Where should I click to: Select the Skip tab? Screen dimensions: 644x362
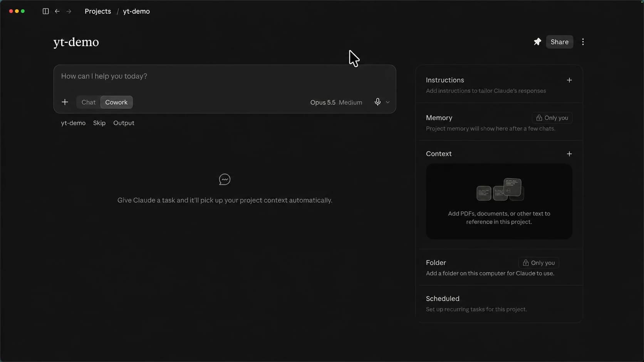99,123
